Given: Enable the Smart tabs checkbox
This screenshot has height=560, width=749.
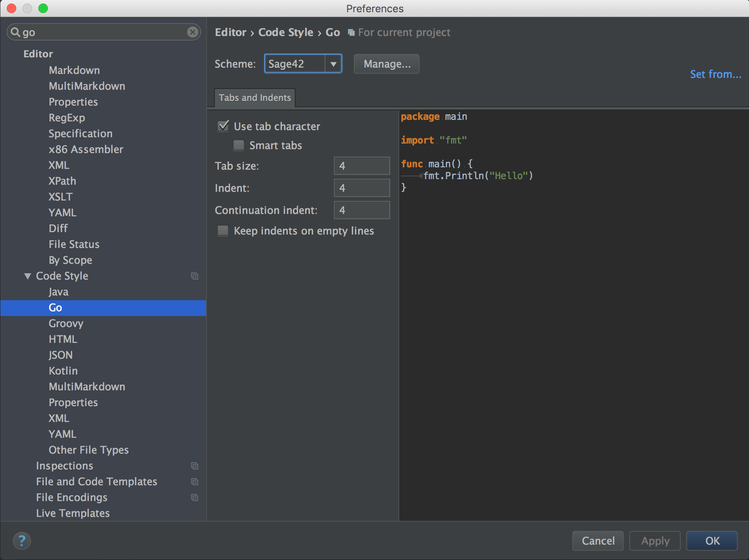Looking at the screenshot, I should point(239,145).
